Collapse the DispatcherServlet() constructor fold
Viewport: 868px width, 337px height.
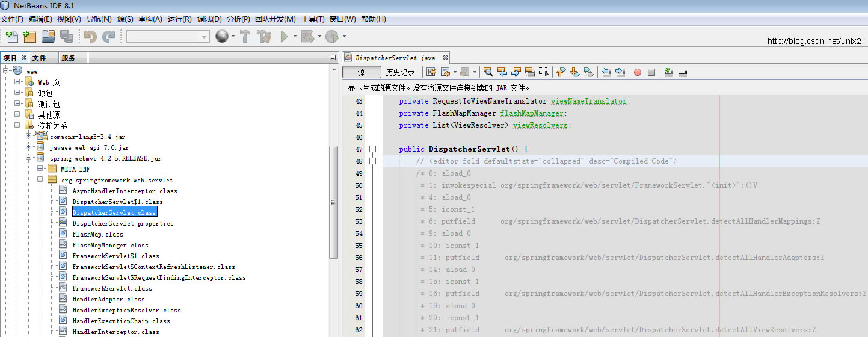click(372, 149)
